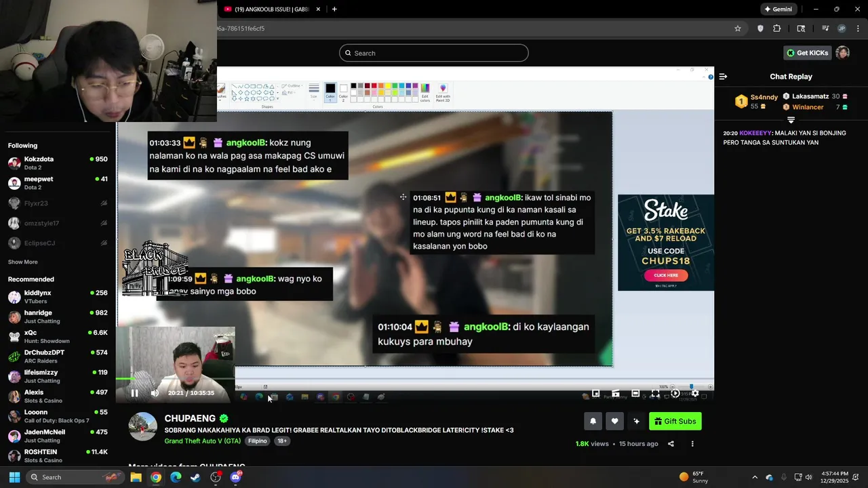Open hanridge in Recommended channels
Image resolution: width=868 pixels, height=488 pixels.
pos(58,317)
